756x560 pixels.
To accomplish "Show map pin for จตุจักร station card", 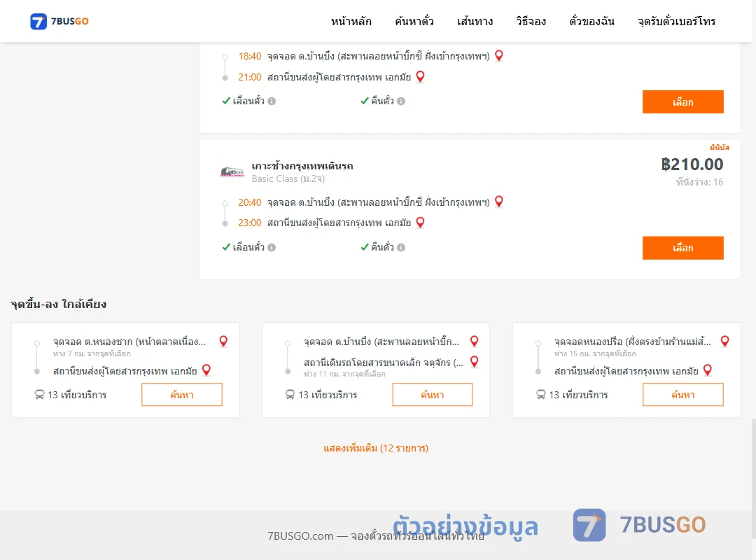I will (475, 361).
